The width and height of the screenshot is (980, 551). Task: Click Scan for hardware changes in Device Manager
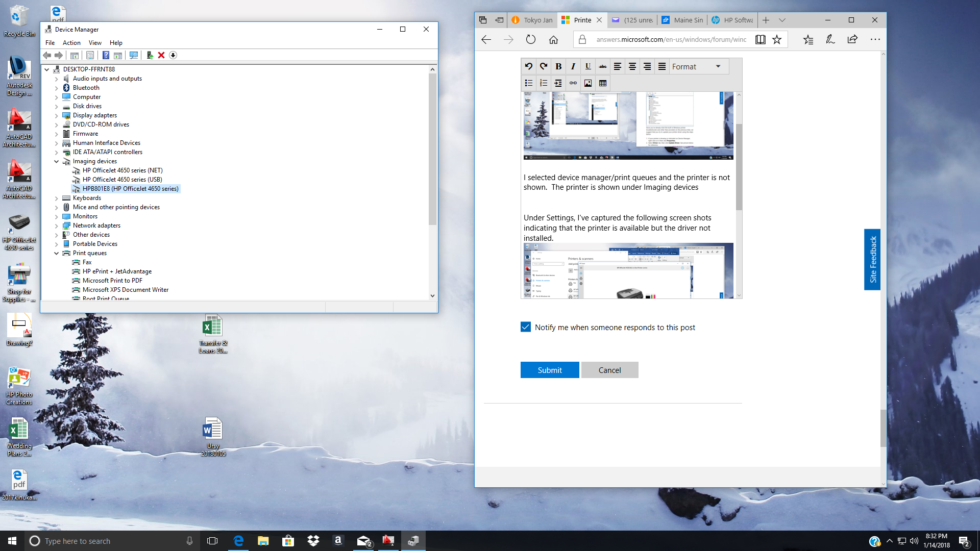pyautogui.click(x=134, y=55)
